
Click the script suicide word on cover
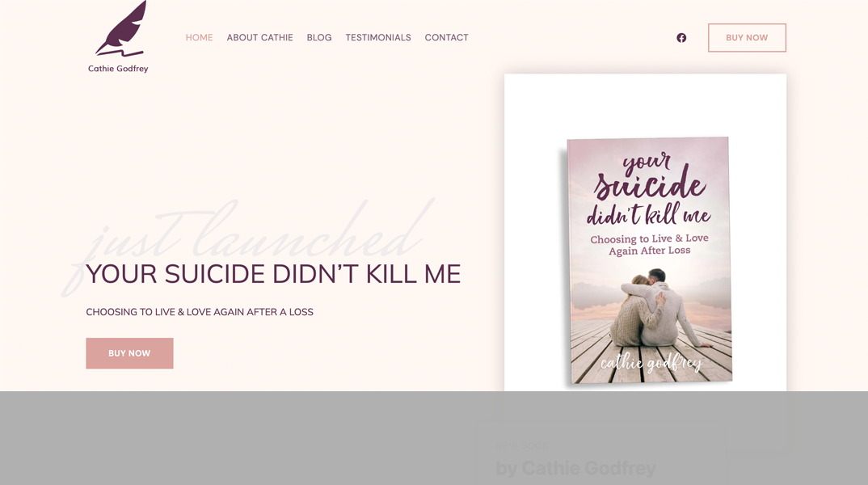click(x=650, y=183)
